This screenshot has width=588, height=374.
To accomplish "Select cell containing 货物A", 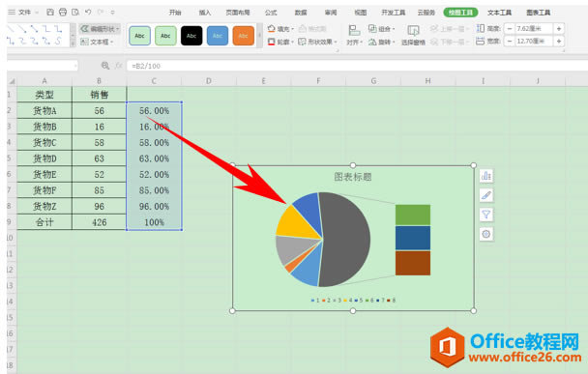I will pos(44,110).
